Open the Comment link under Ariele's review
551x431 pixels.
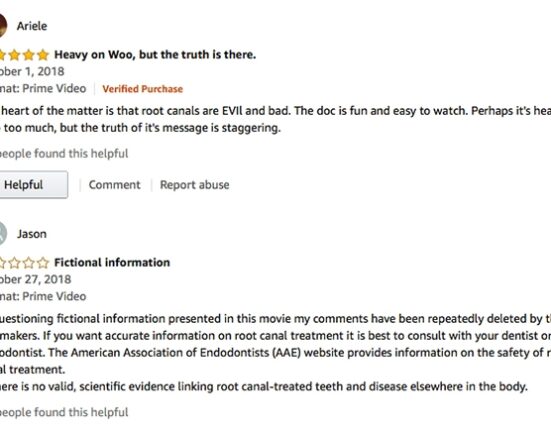114,185
